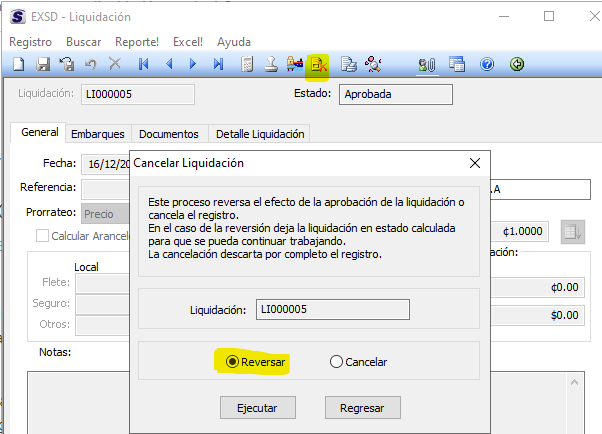Click the approval stamp toolbar icon
The width and height of the screenshot is (602, 434).
point(271,65)
